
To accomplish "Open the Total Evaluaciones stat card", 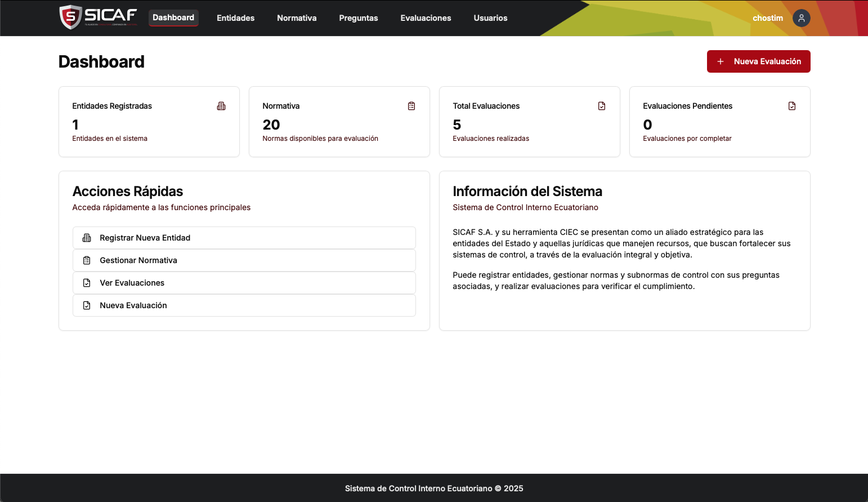I will 529,122.
